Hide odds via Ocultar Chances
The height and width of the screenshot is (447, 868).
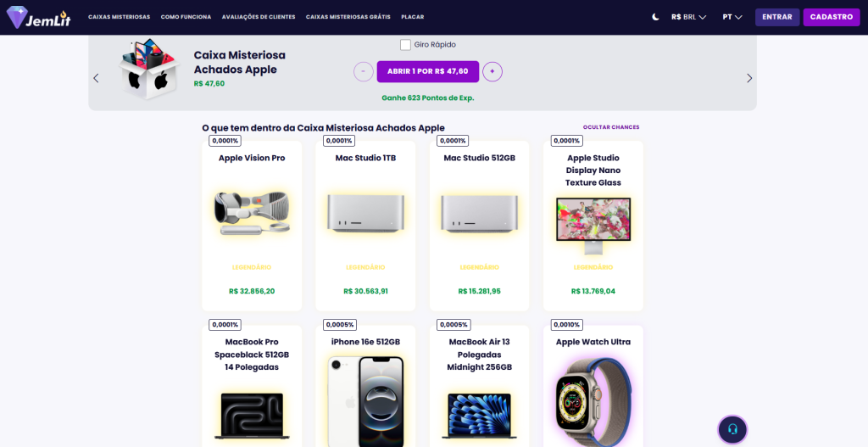pyautogui.click(x=610, y=127)
